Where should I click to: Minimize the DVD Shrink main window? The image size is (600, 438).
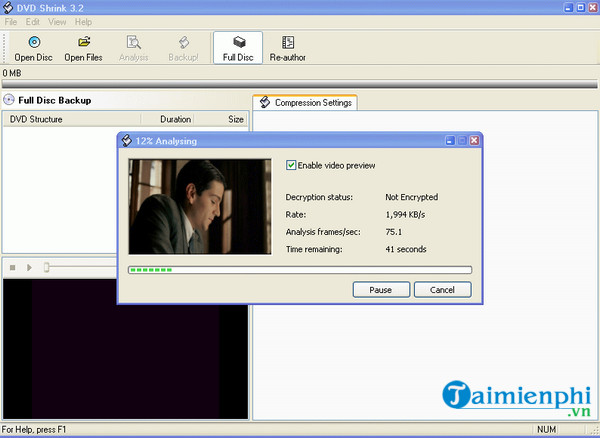(x=569, y=7)
